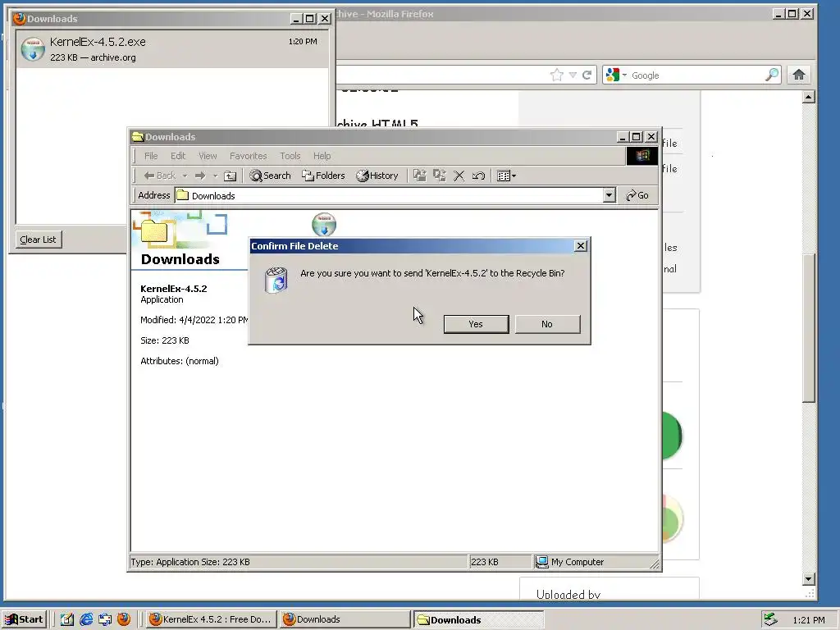Viewport: 840px width, 630px height.
Task: Click the download entry's installer icon
Action: point(33,49)
